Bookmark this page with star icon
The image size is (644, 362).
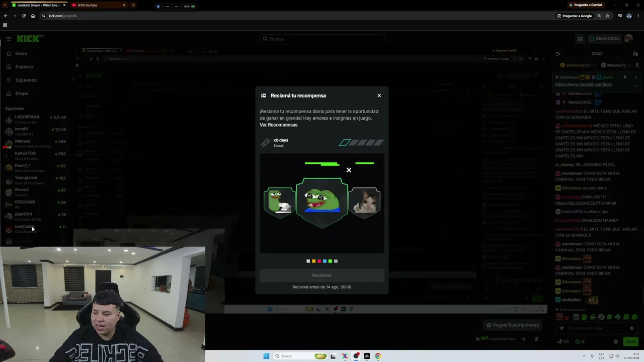pos(607,16)
